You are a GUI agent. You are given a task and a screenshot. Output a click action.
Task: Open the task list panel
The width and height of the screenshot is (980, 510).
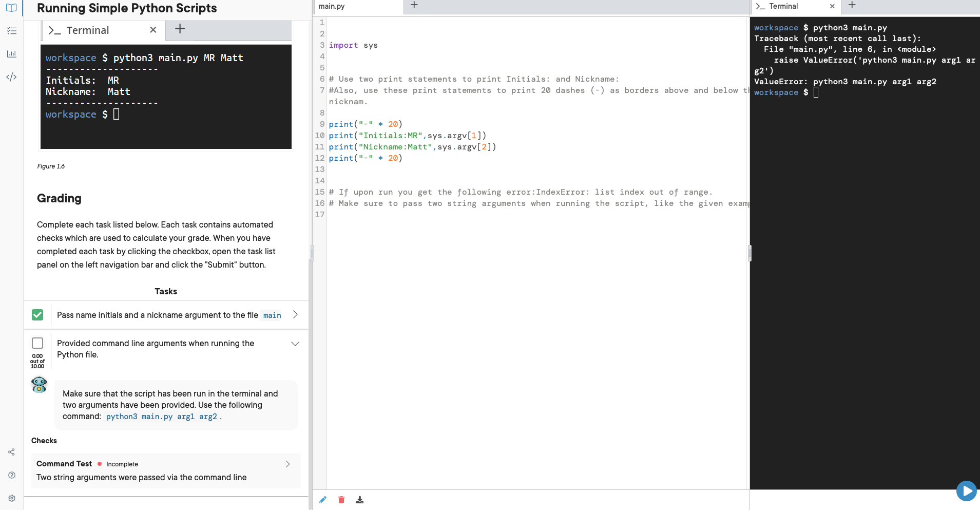pos(11,31)
